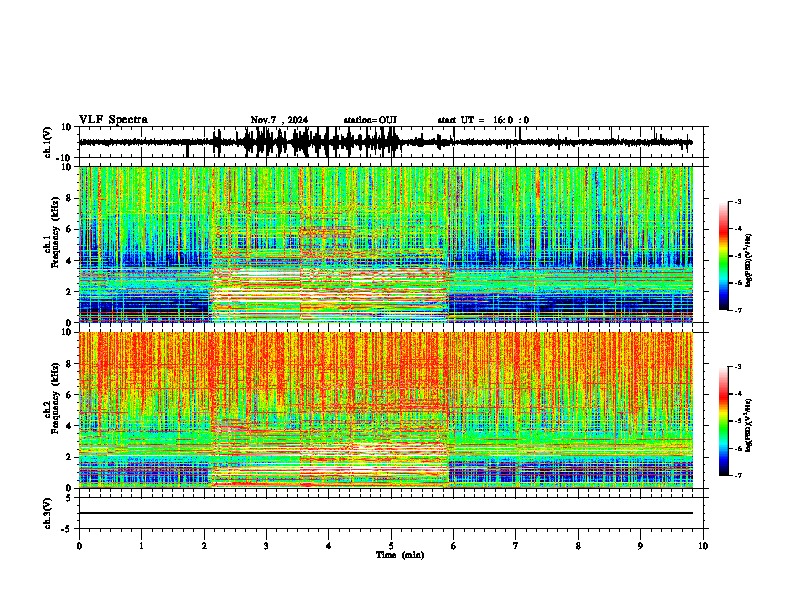Click the "-3" tick on ch.1 color bar
792x612 pixels.
tap(737, 201)
